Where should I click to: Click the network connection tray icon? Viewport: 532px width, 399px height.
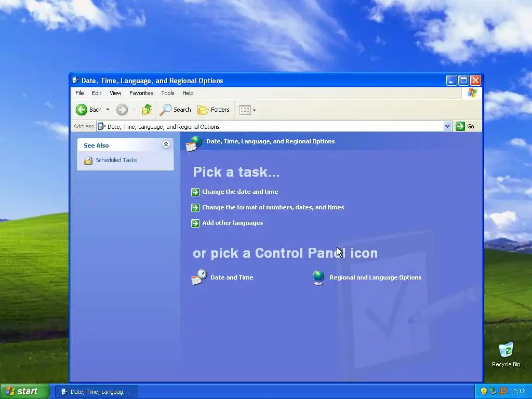click(494, 391)
